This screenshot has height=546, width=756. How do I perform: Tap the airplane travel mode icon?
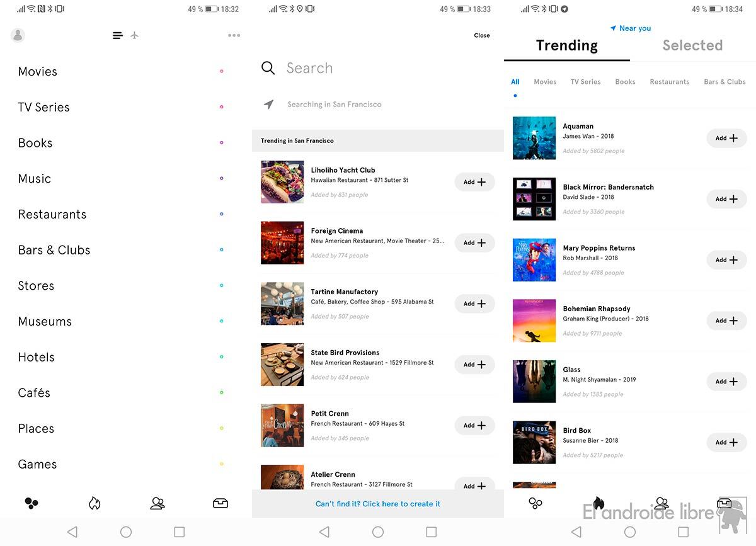coord(134,35)
